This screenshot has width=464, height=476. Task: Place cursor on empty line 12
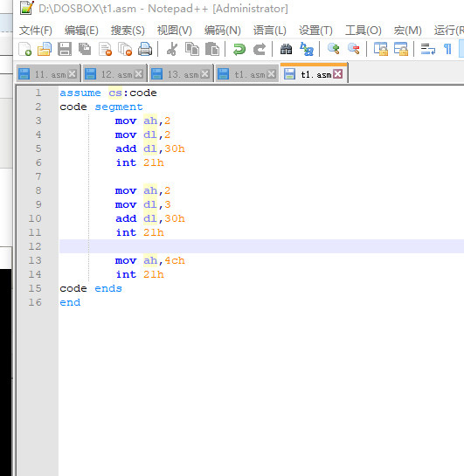point(261,246)
